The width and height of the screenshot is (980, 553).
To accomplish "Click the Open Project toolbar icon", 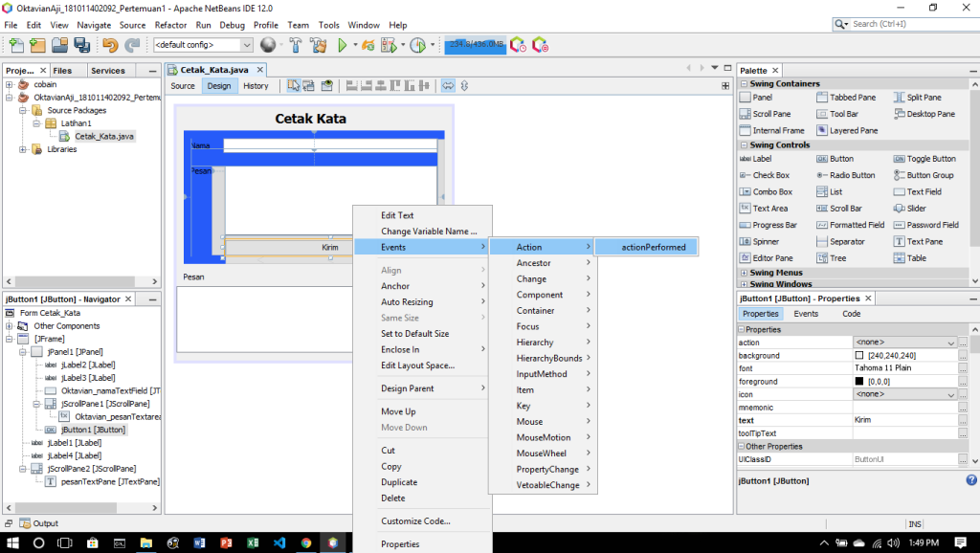I will tap(59, 45).
